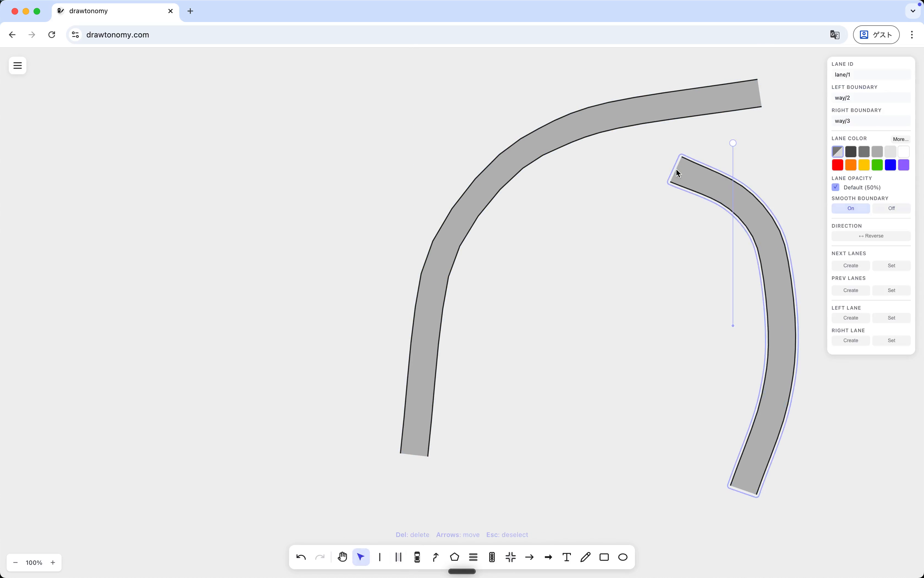This screenshot has height=578, width=924.
Task: Open the browser translate icon
Action: point(835,35)
